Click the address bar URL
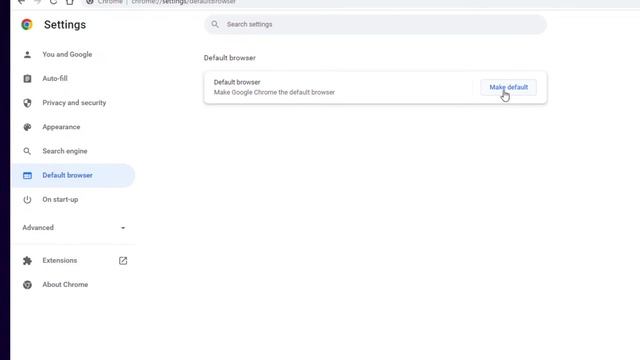This screenshot has width=640, height=360. 184,2
